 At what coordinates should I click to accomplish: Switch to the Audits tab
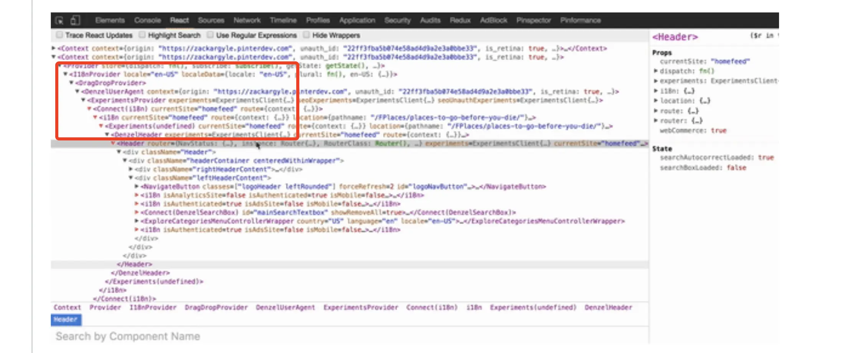(x=430, y=20)
